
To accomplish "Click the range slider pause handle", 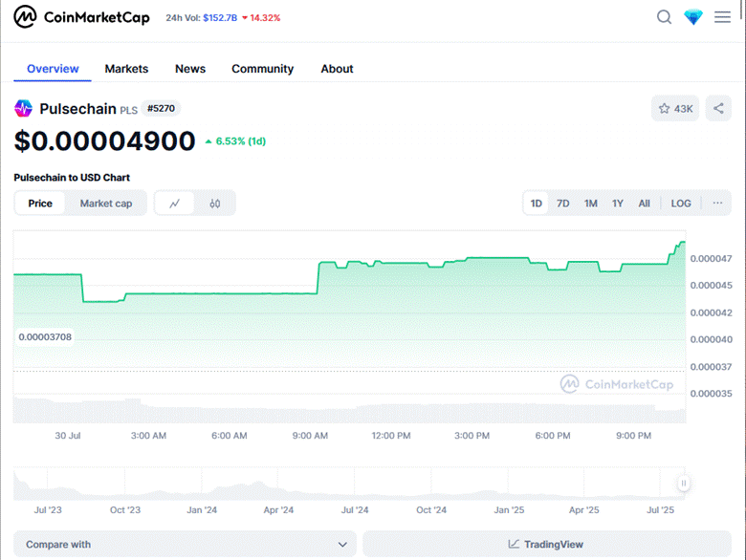I will tap(683, 484).
